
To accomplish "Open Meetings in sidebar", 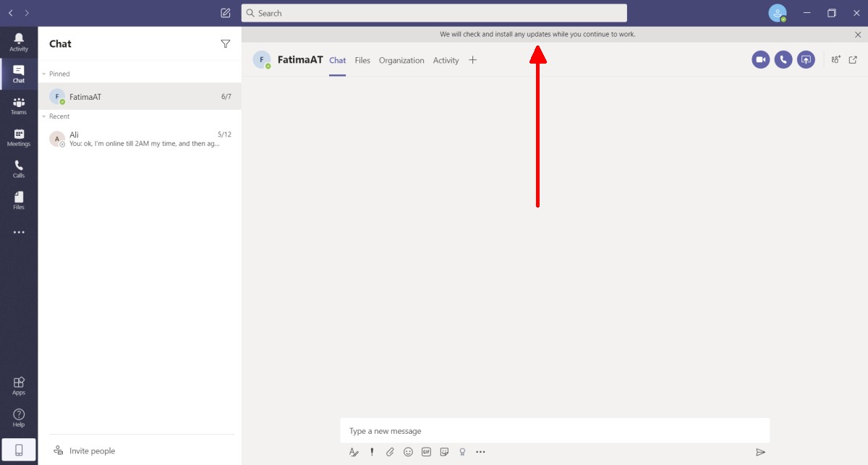I will [19, 137].
